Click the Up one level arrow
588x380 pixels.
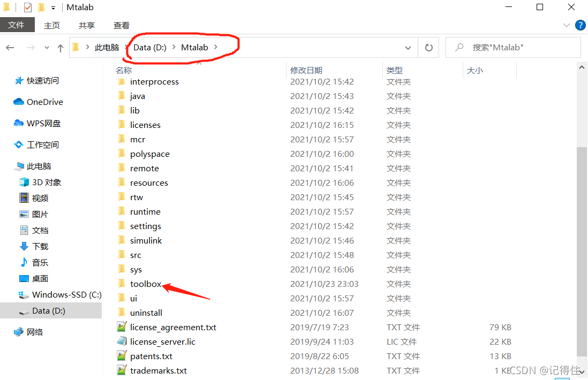[61, 48]
